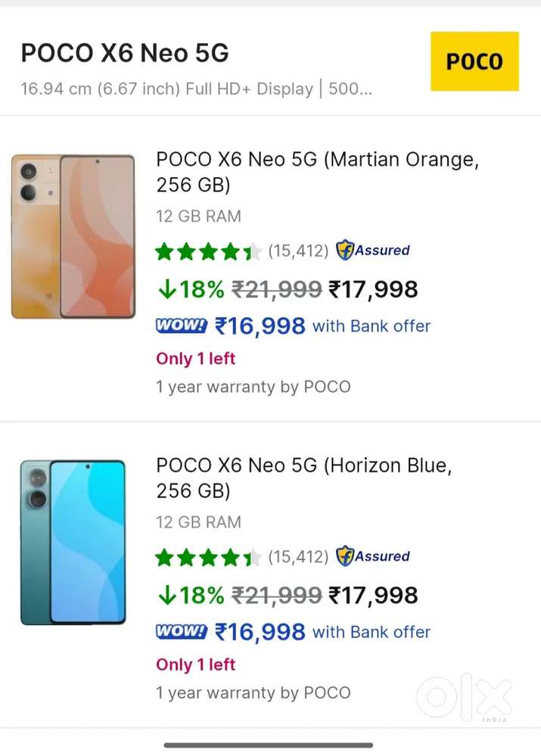Click star rating of Martian Orange phone
The image size is (541, 756).
208,251
